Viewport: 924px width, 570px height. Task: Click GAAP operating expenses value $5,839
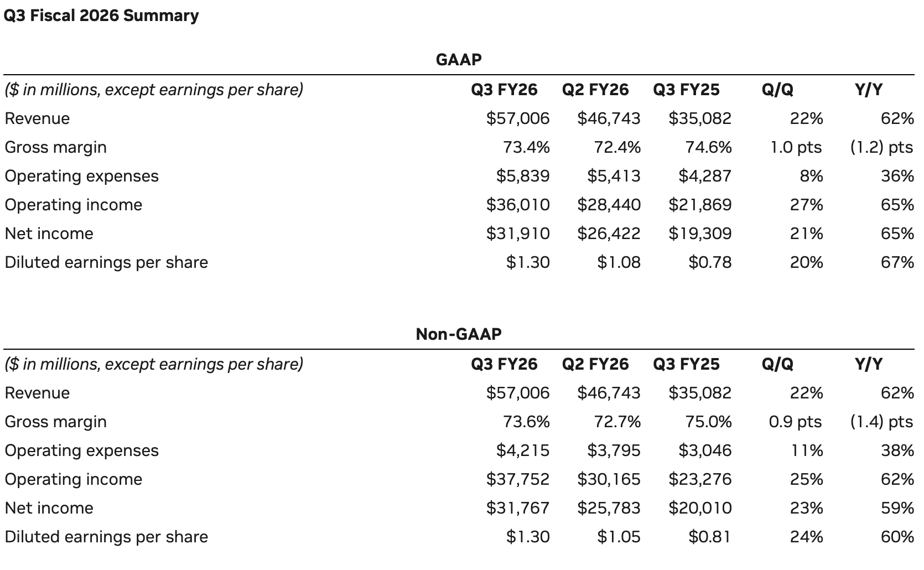523,176
